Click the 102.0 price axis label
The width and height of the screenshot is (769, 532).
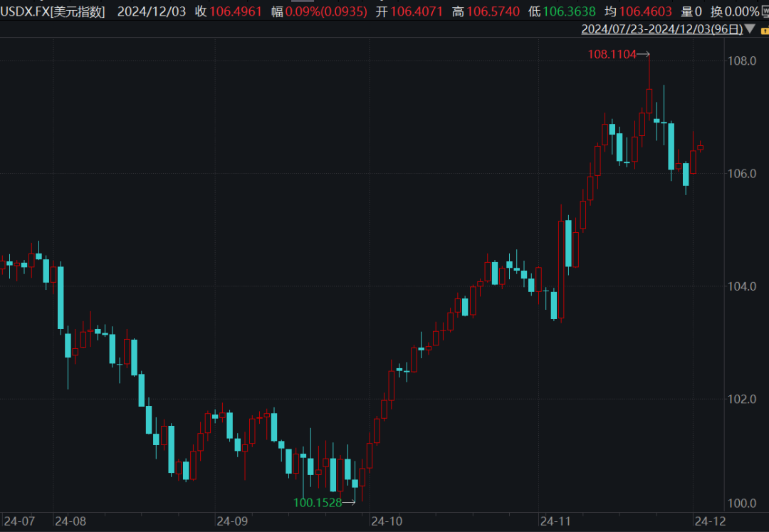pyautogui.click(x=741, y=399)
